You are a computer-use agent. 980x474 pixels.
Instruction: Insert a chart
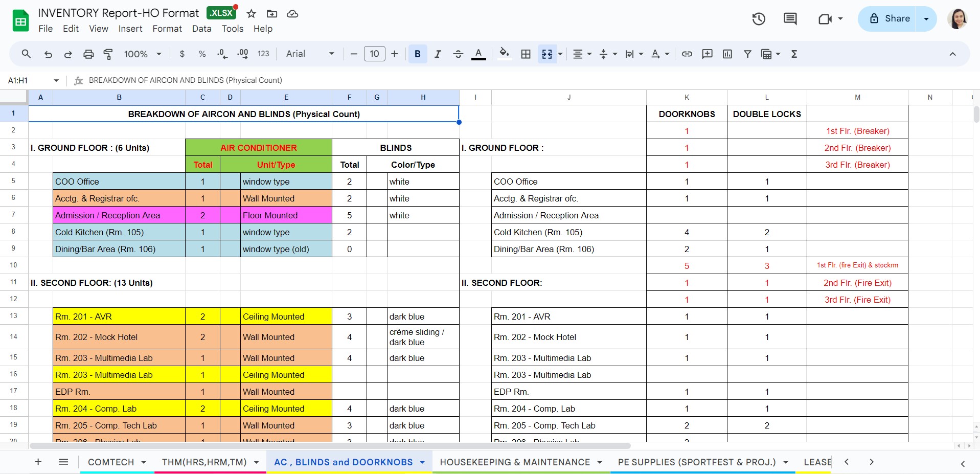pos(727,54)
